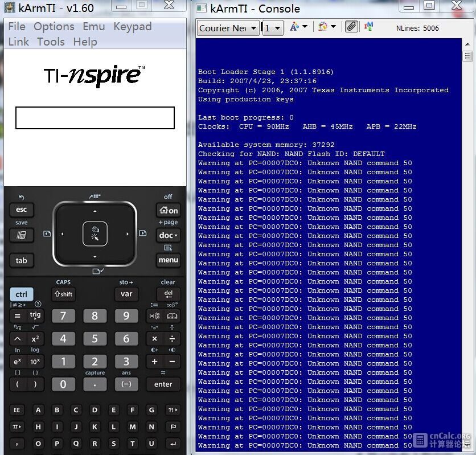
Task: Open the Courier New font dropdown
Action: pos(228,28)
